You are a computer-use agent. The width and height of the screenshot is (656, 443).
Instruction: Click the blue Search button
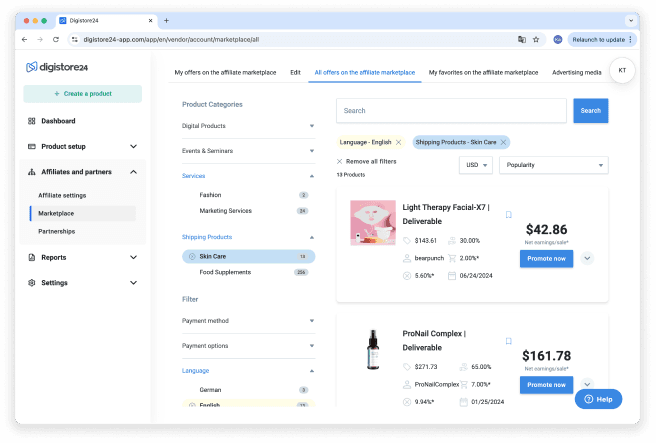[590, 110]
